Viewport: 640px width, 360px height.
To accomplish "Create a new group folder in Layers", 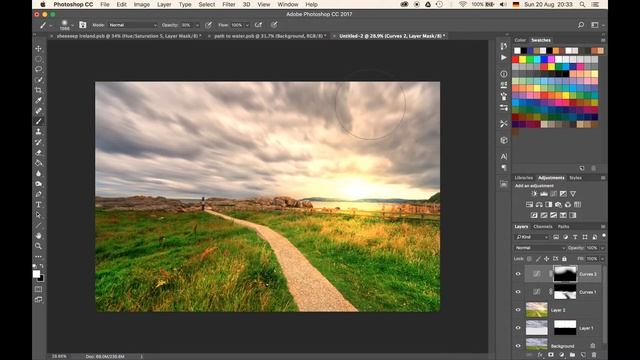I will pos(572,355).
